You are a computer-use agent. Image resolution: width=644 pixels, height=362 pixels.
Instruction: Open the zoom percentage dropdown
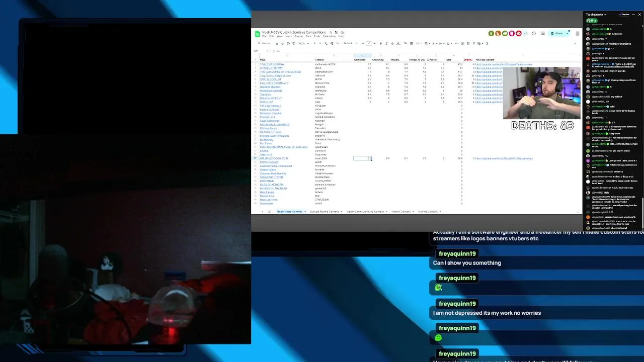tap(302, 43)
